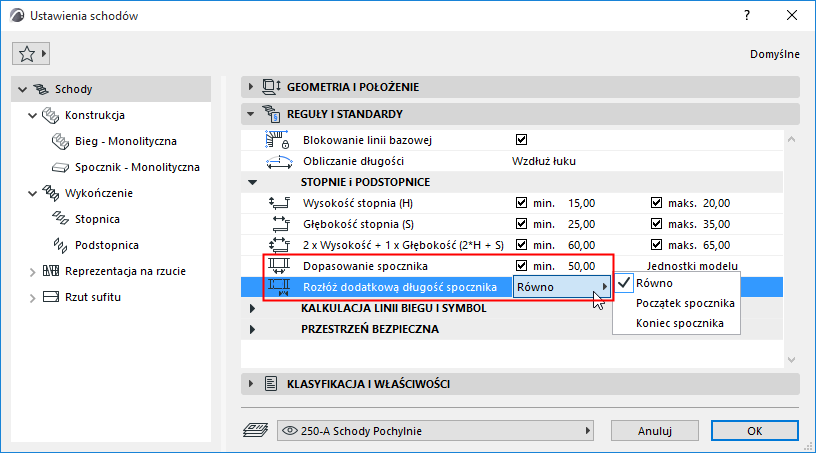Screen dimensions: 816x453
Task: Collapse Stopnie i Podstopnice section
Action: [252, 182]
